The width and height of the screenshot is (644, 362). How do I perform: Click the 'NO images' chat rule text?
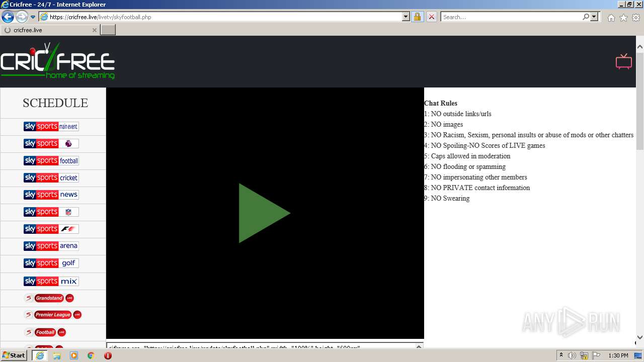[447, 124]
